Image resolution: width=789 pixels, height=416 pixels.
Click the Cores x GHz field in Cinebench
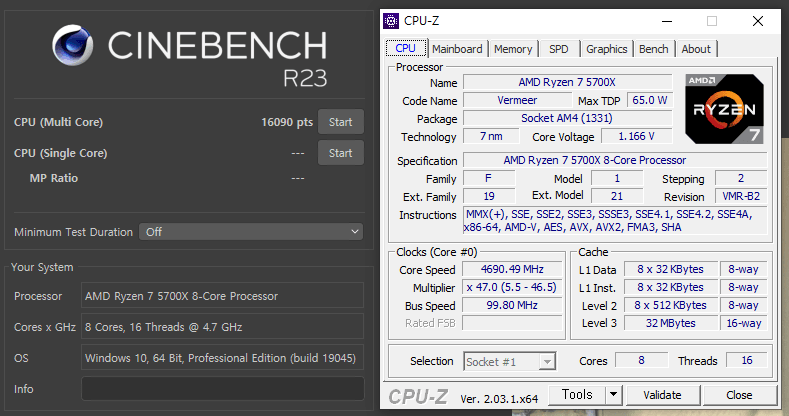[222, 327]
